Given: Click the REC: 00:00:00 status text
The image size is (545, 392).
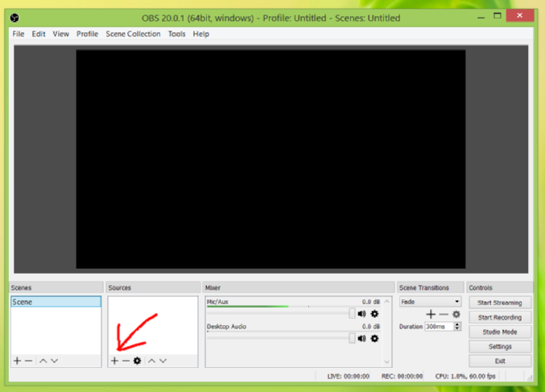Looking at the screenshot, I should click(403, 376).
